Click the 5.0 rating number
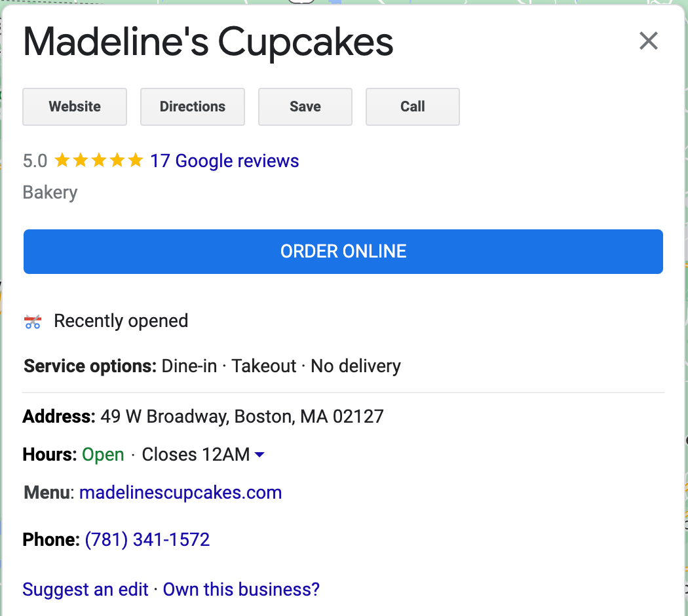Image resolution: width=688 pixels, height=616 pixels. coord(35,161)
